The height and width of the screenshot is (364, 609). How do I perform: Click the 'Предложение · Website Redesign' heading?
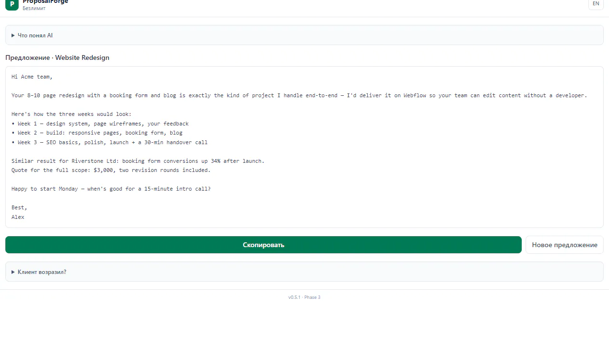pos(58,57)
